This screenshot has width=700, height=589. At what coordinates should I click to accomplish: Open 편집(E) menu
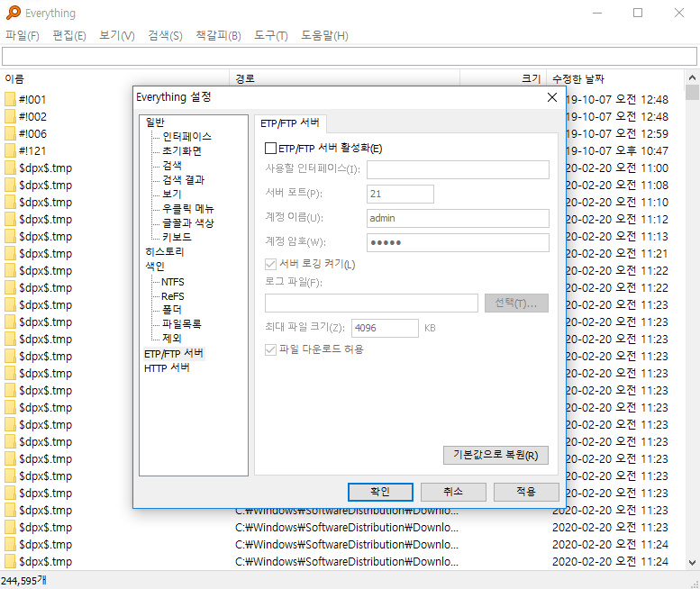(69, 35)
